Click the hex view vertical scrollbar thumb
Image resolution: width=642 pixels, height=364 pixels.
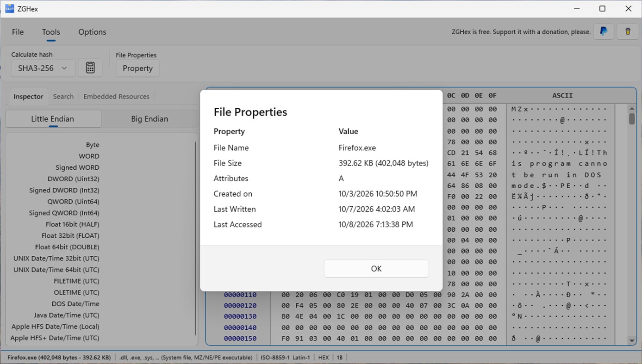(x=632, y=118)
